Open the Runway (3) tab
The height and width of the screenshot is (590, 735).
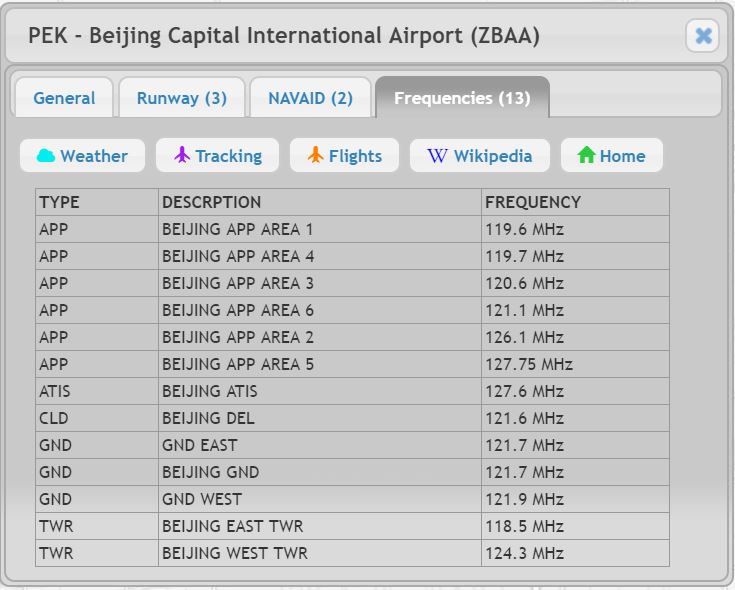pos(182,97)
